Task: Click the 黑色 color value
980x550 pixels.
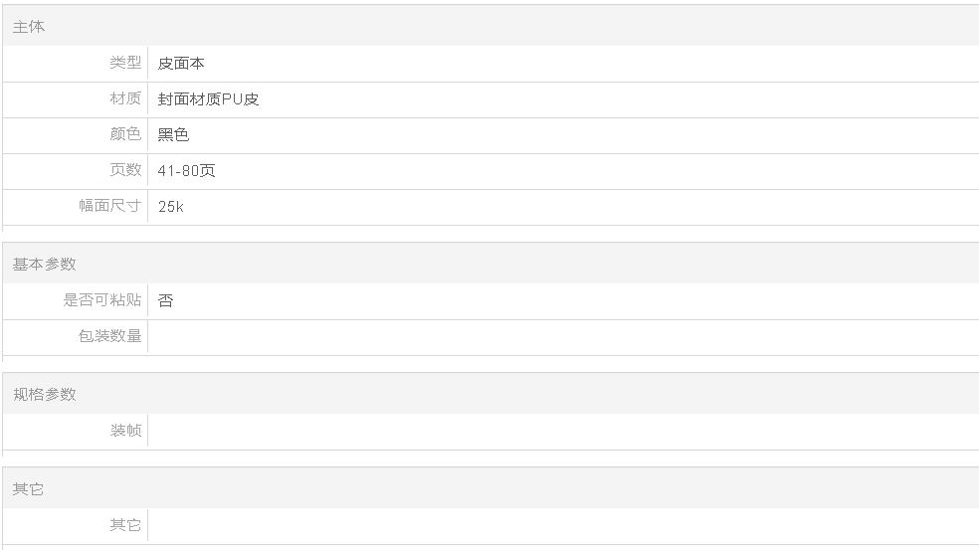Action: pyautogui.click(x=173, y=135)
